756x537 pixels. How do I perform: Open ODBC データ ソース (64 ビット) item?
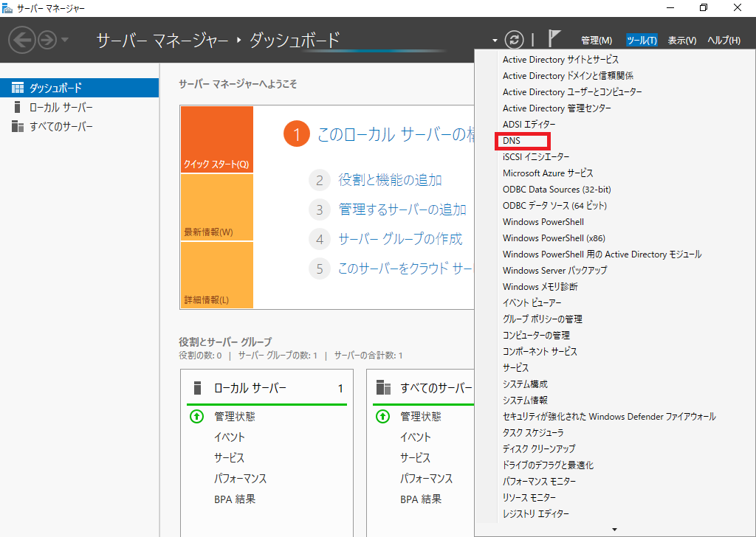554,206
